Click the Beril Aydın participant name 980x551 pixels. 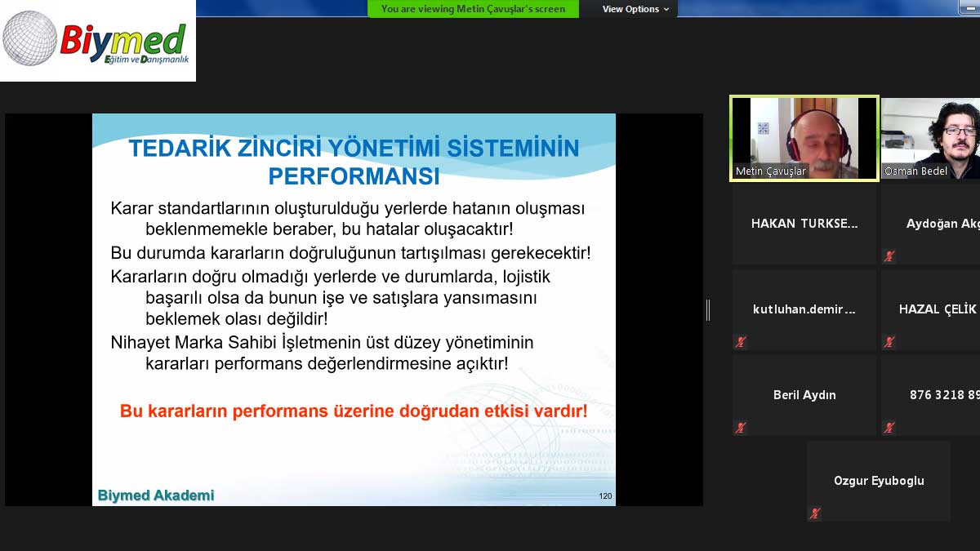pyautogui.click(x=804, y=395)
